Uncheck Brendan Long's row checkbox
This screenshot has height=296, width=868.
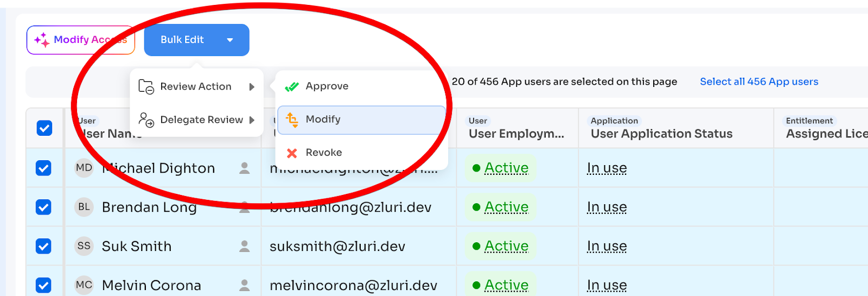(43, 207)
